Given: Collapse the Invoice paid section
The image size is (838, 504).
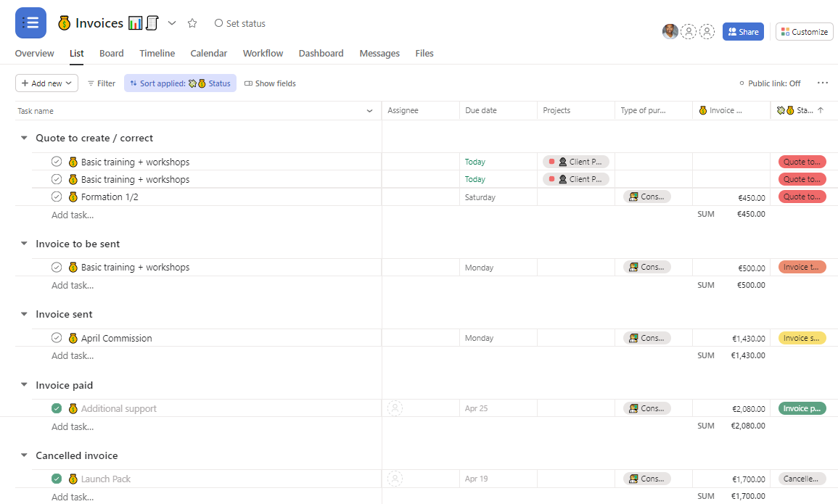Looking at the screenshot, I should pos(24,385).
